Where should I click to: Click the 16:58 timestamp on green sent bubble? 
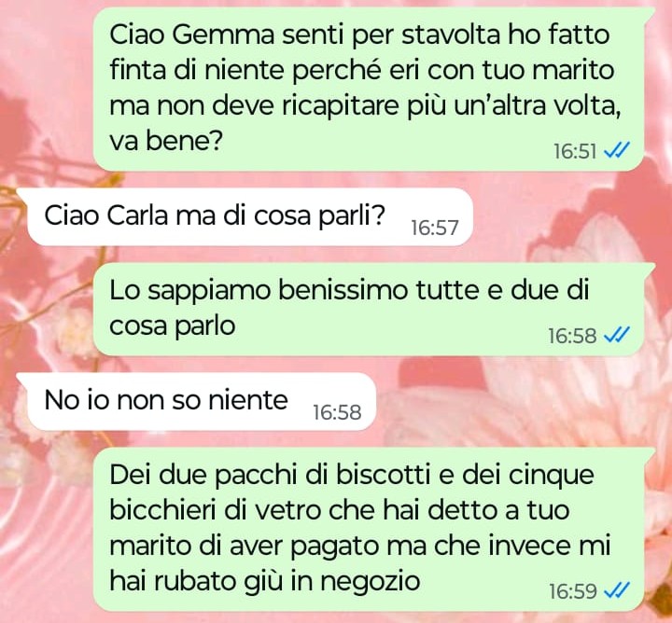572,336
